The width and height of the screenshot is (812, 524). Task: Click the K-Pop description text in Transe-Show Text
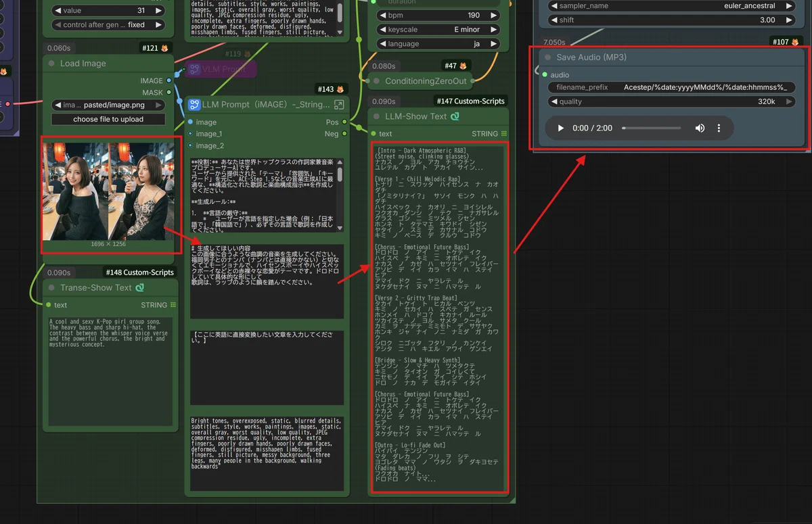[x=109, y=333]
